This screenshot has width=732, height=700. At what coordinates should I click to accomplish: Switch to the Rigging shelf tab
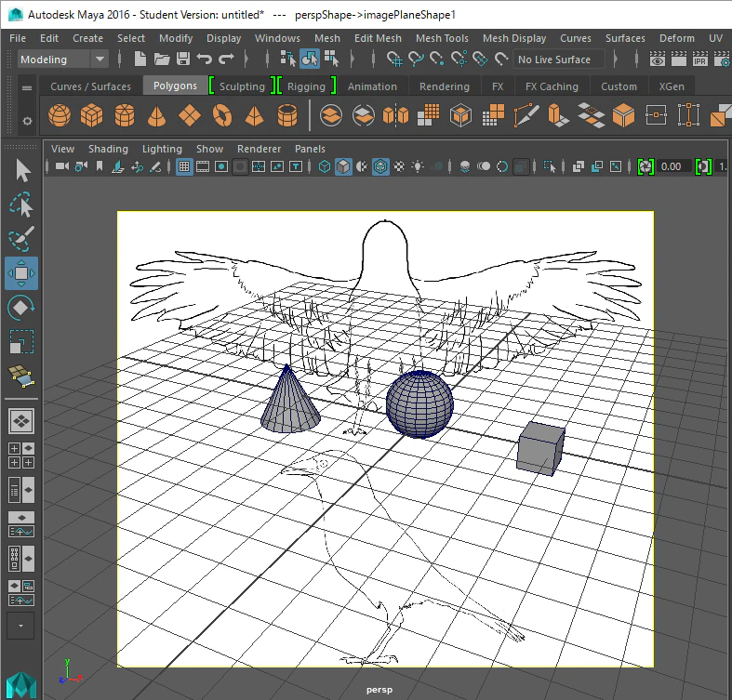click(x=306, y=86)
